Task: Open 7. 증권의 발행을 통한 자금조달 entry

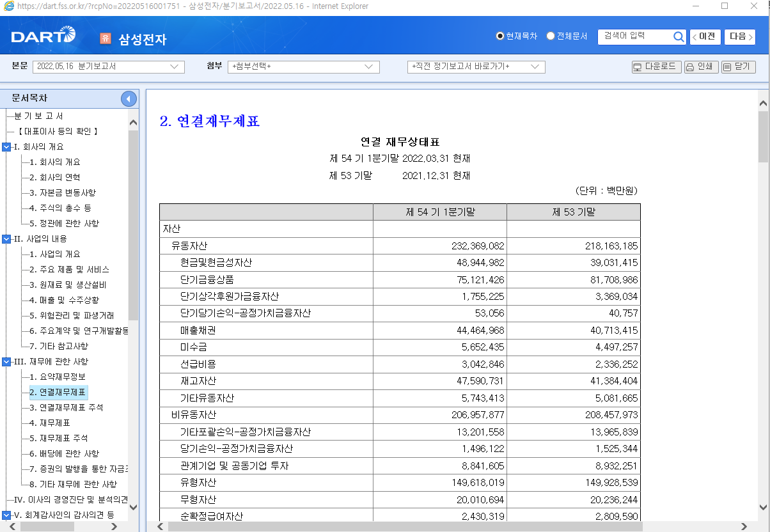Action: [79, 469]
